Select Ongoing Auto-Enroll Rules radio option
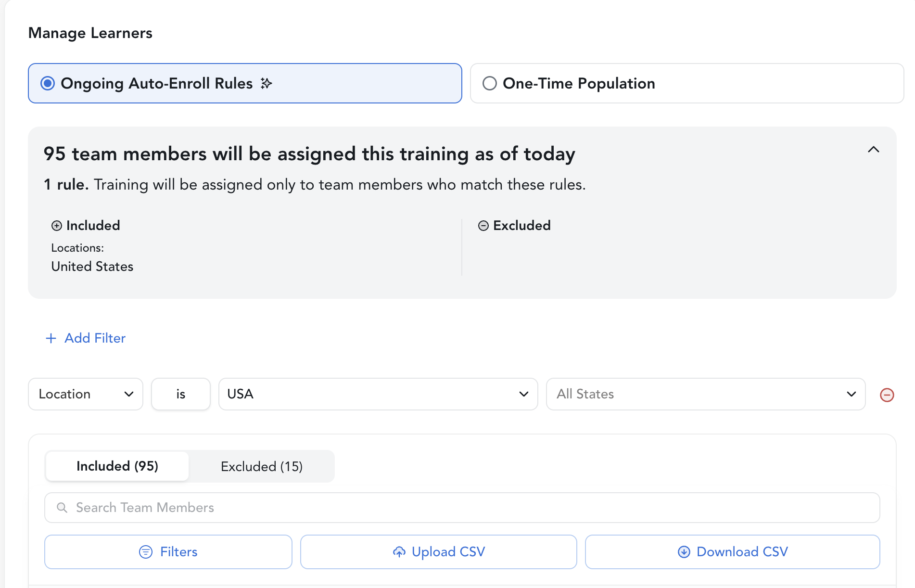 coord(245,83)
